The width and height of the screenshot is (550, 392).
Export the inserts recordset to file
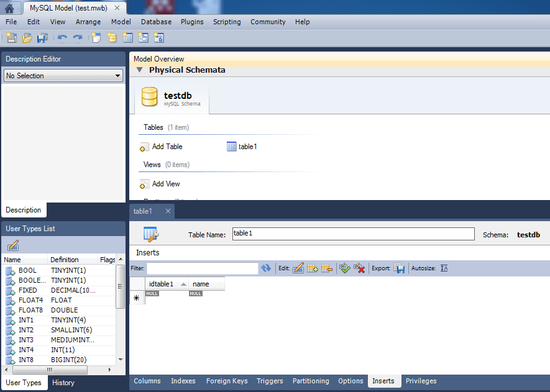coord(399,268)
